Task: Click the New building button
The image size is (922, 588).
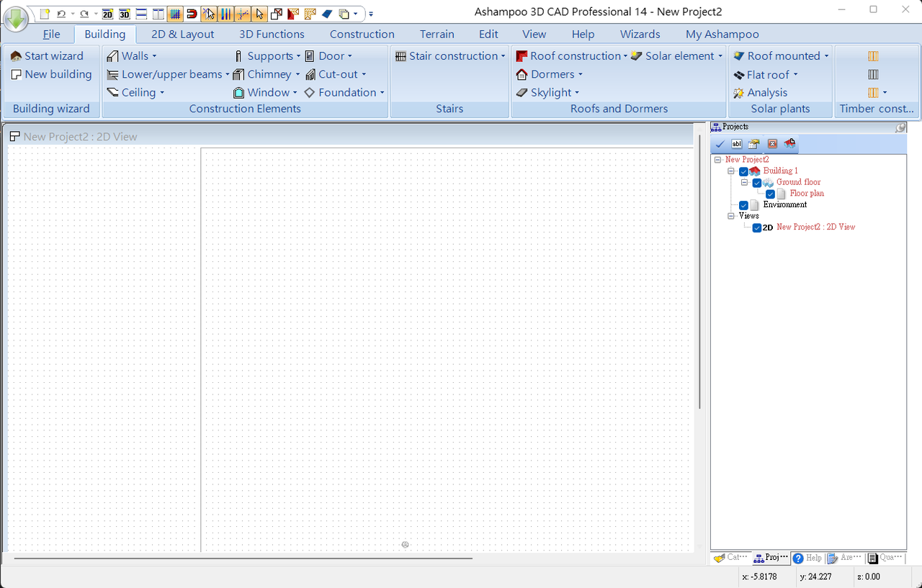Action: tap(52, 74)
